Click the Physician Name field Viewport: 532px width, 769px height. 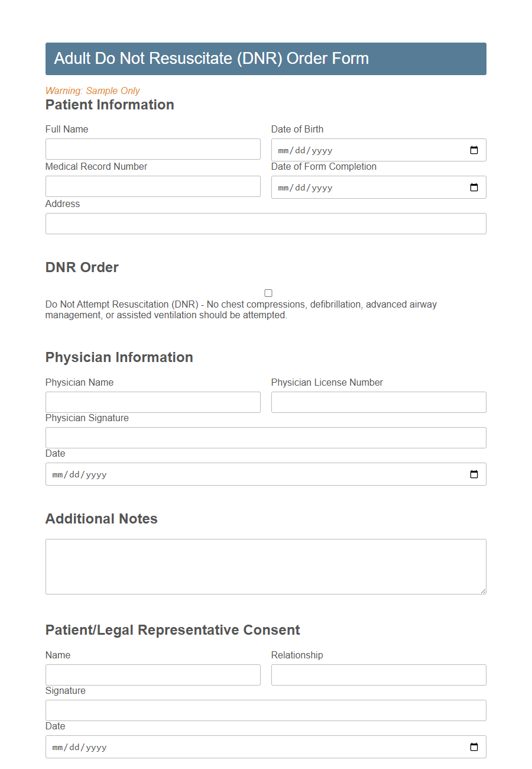coord(153,402)
